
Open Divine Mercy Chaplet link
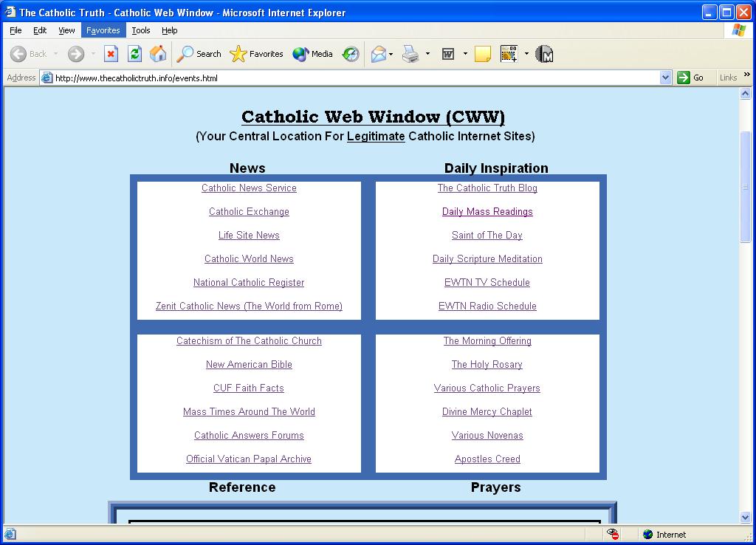pyautogui.click(x=487, y=412)
